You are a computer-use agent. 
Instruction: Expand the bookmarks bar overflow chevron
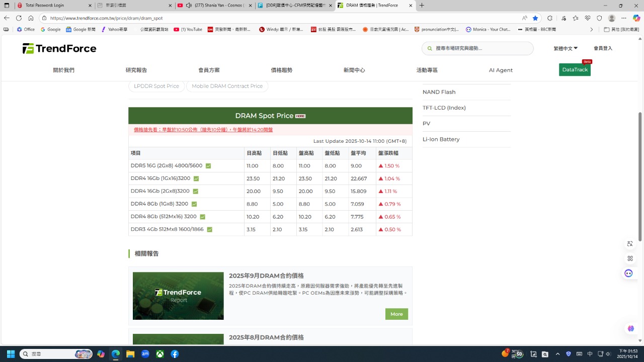(591, 30)
